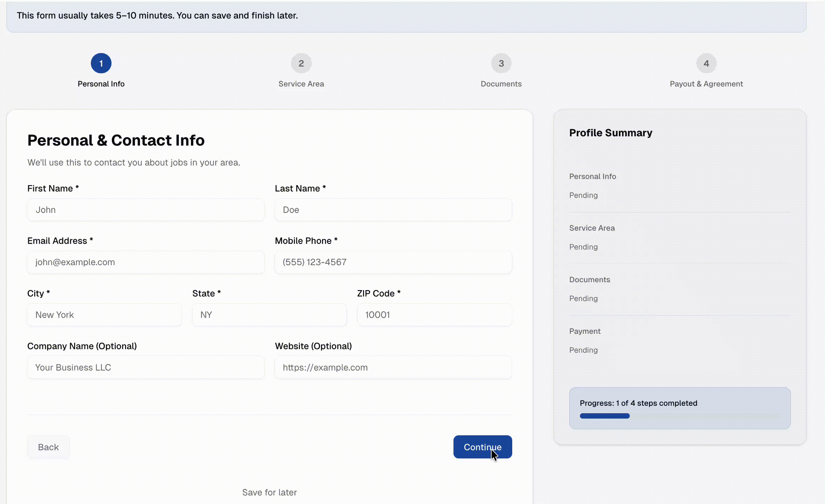
Task: Select step 4 Payout & Agreement circle
Action: point(706,63)
